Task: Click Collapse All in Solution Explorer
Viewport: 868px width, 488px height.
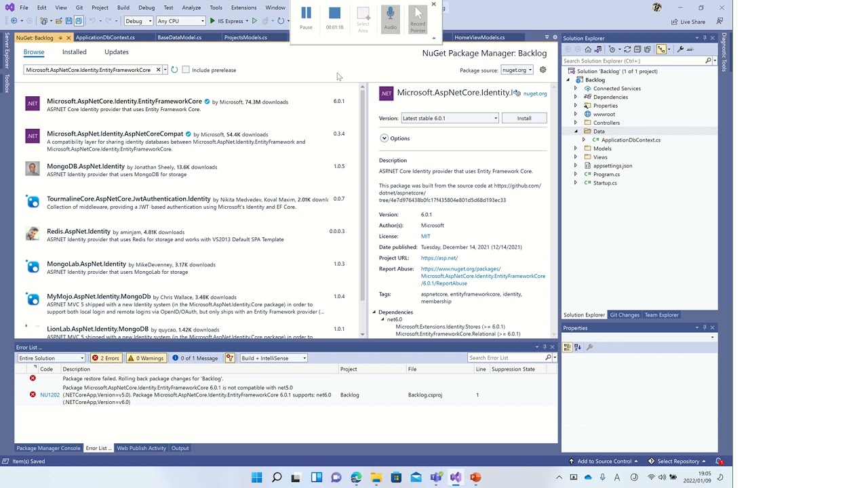Action: point(637,49)
